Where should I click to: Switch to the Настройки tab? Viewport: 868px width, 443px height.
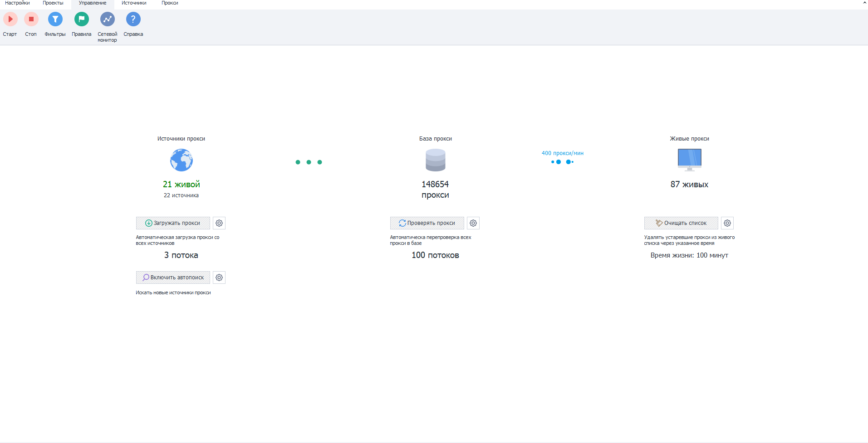point(17,3)
